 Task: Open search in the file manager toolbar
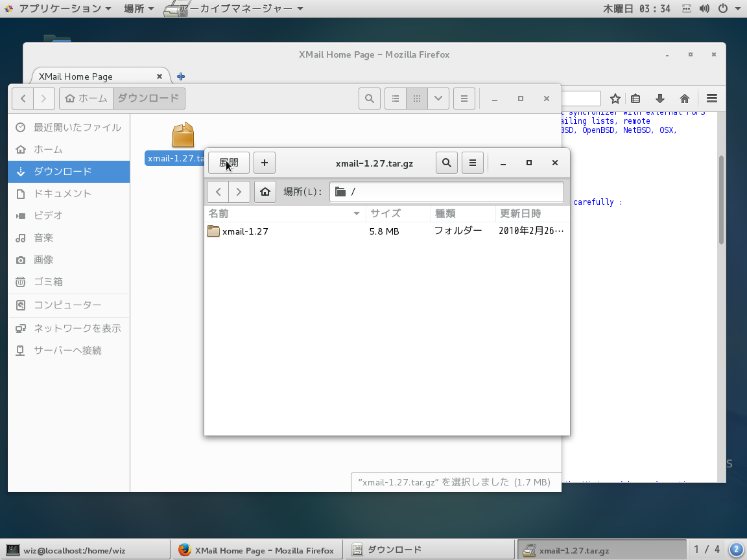point(369,99)
